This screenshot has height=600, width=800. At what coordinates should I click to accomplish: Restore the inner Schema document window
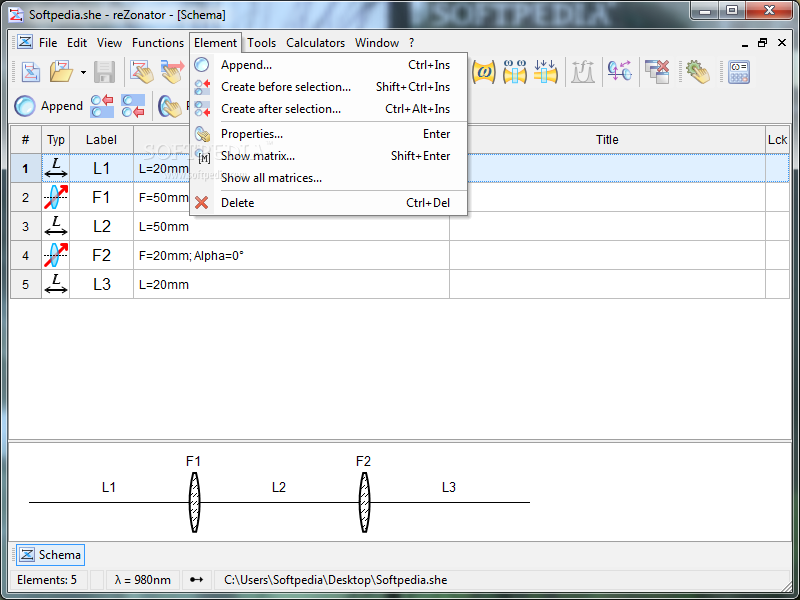(x=762, y=43)
